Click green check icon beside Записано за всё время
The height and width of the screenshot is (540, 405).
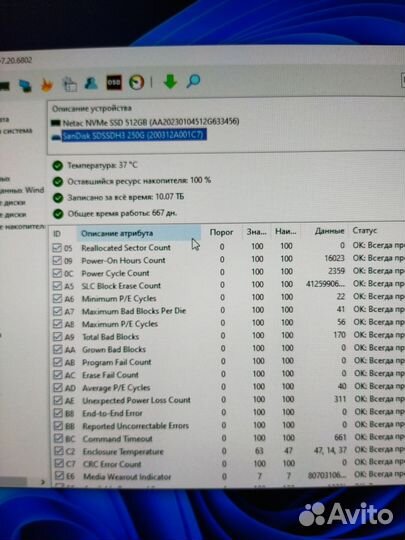[x=58, y=198]
